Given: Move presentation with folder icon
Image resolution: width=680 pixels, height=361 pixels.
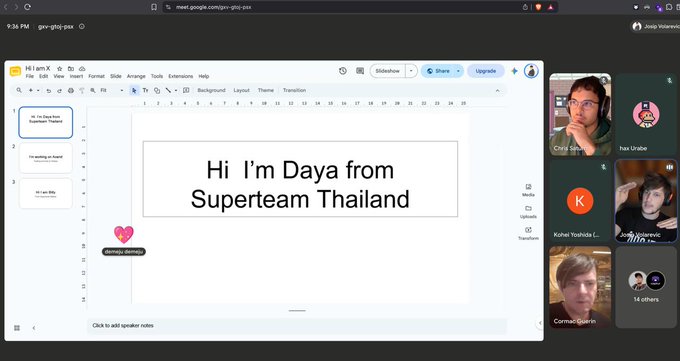Looking at the screenshot, I should point(71,69).
